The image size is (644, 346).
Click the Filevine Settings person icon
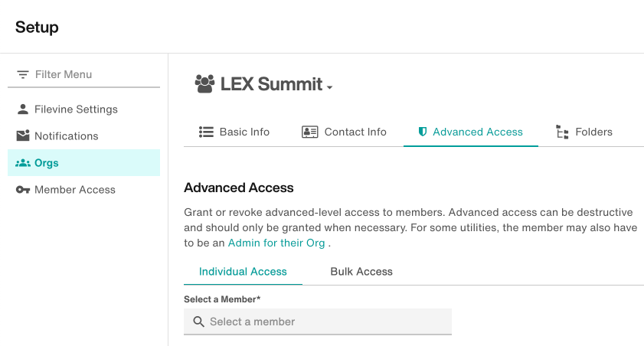pyautogui.click(x=23, y=109)
